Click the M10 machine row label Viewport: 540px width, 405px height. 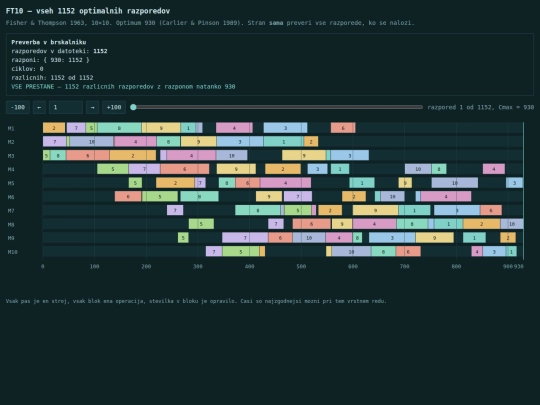tap(12, 252)
